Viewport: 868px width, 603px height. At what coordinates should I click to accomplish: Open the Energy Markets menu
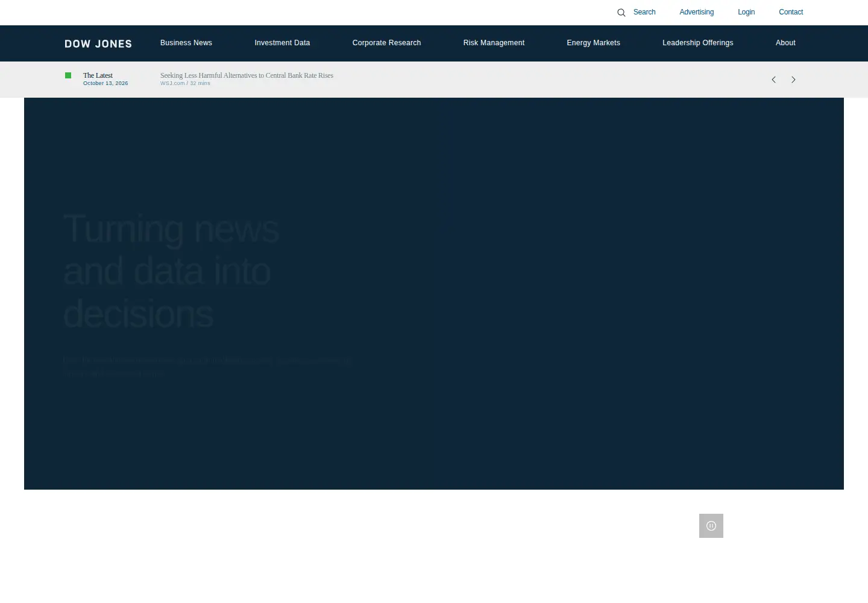(x=593, y=43)
